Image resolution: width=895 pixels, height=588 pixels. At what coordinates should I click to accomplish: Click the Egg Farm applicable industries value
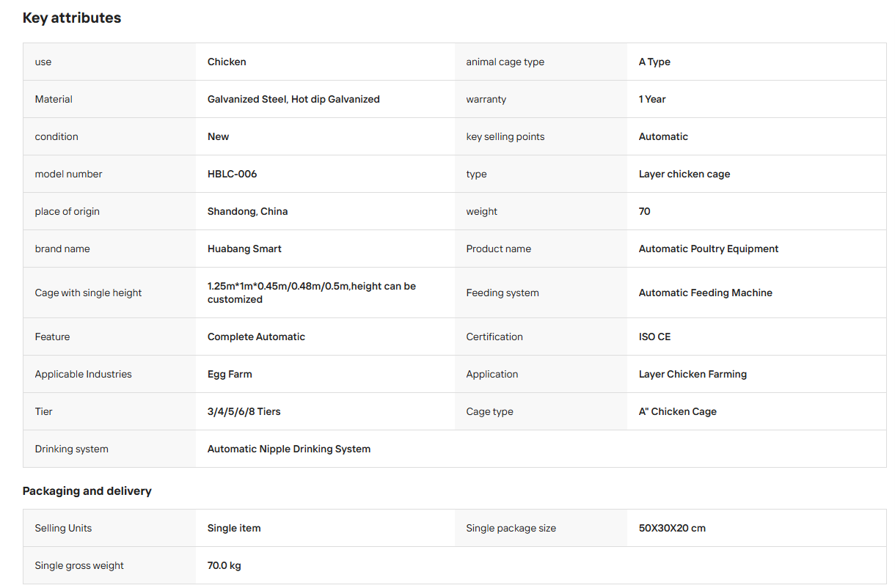pyautogui.click(x=230, y=374)
